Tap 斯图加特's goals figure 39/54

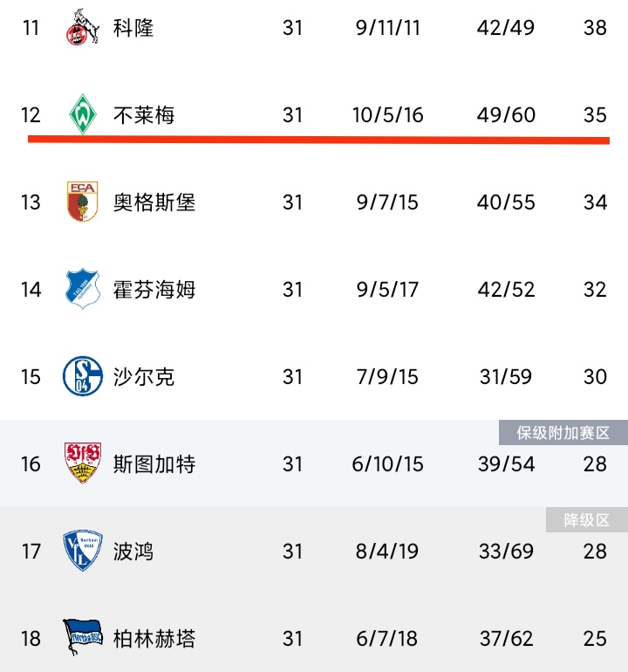[x=507, y=464]
